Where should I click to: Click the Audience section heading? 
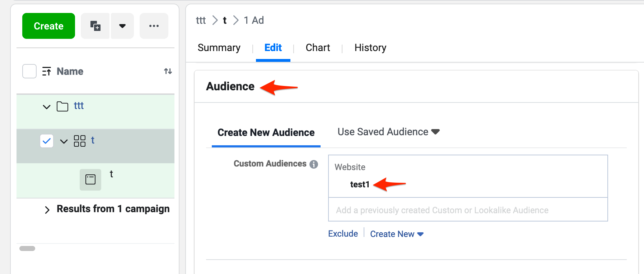click(x=230, y=86)
